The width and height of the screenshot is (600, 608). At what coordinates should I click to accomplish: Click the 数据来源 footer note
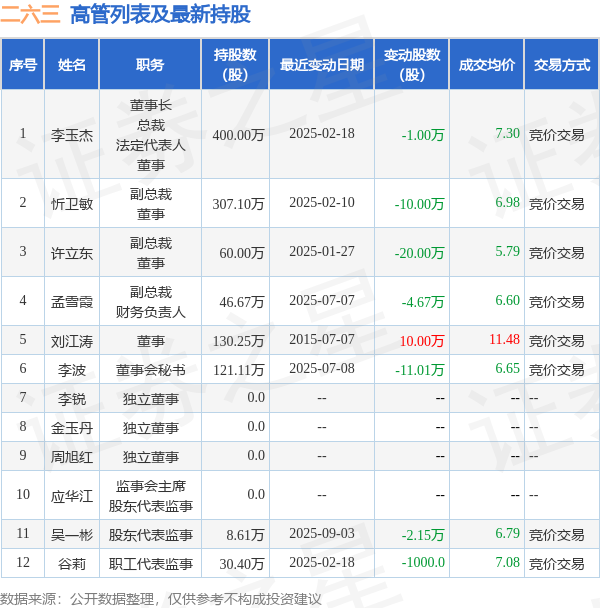point(161,599)
